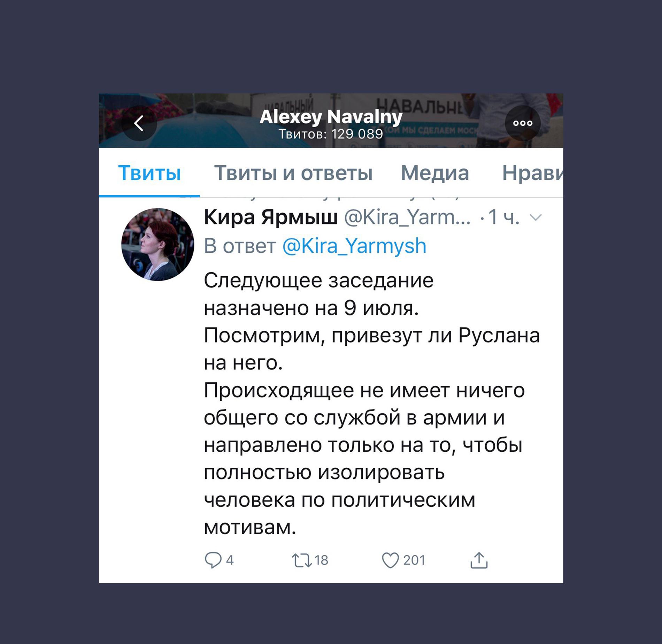View the 201 likes count

(414, 560)
